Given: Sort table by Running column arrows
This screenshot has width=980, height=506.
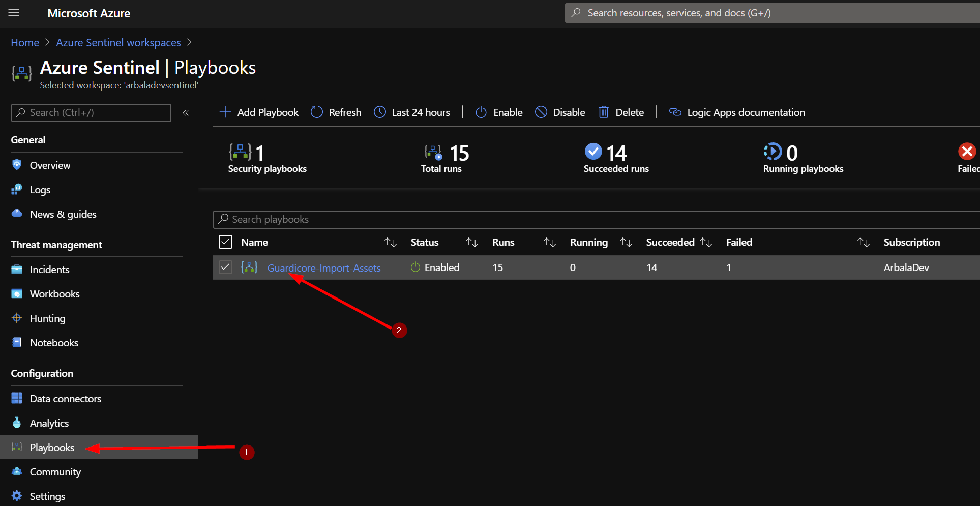Looking at the screenshot, I should [626, 242].
